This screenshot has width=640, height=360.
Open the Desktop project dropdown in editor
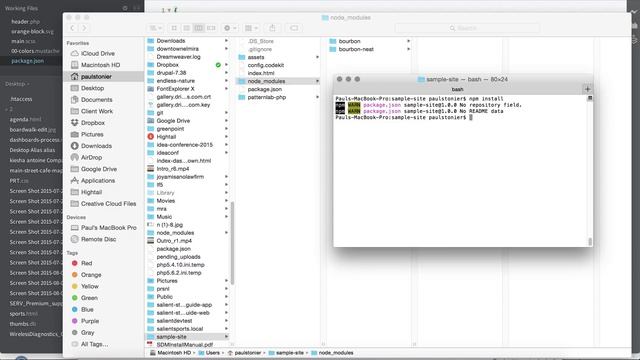click(17, 84)
